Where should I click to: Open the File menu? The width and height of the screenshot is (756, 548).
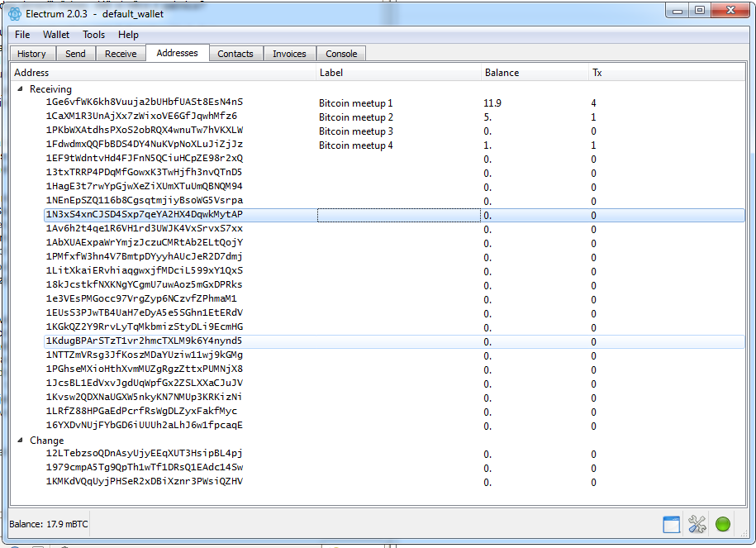click(x=22, y=35)
